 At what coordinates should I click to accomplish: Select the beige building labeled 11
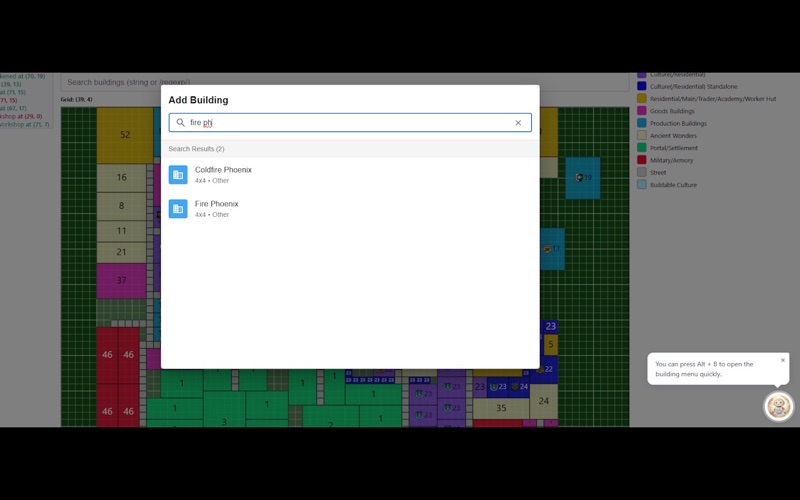[x=121, y=231]
